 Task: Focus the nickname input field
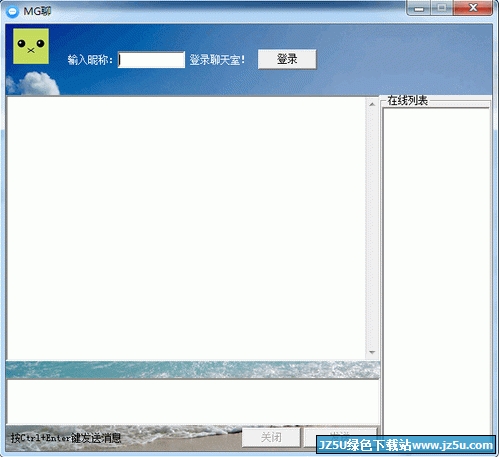coord(151,60)
